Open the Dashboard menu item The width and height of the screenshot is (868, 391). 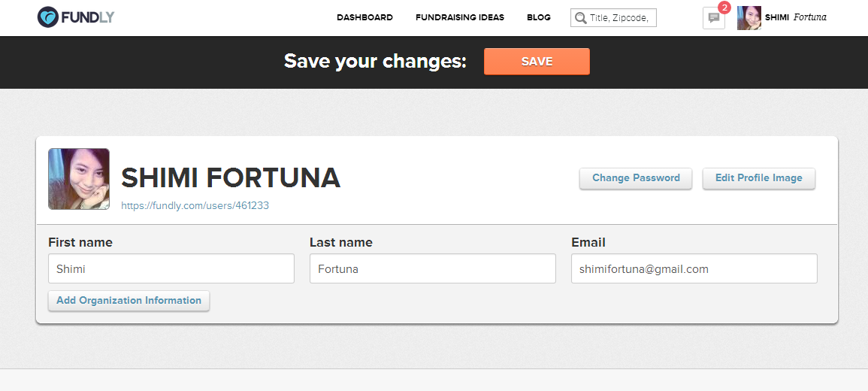364,17
